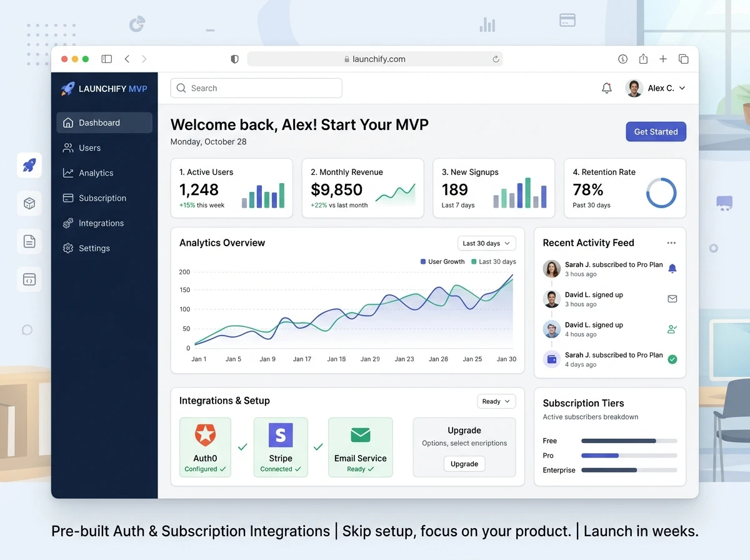The image size is (750, 560).
Task: Click the Free tier progress bar
Action: (629, 441)
